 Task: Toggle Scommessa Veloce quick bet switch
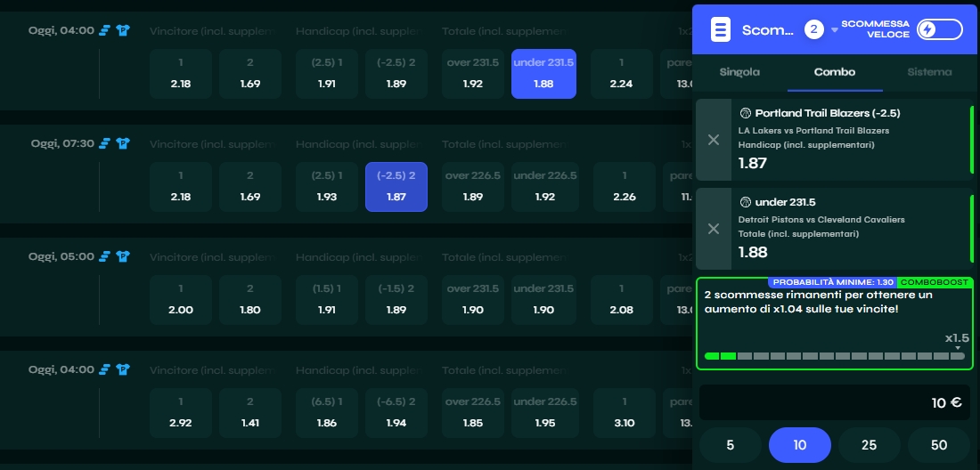point(939,29)
